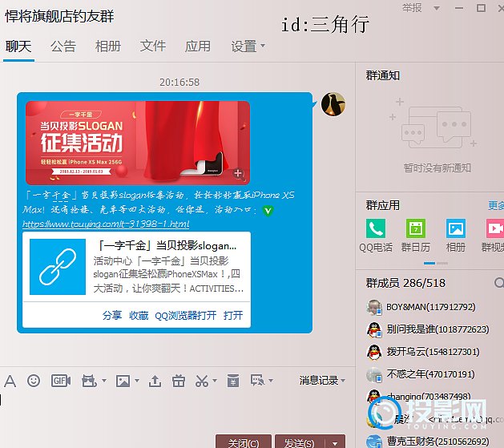Click the scissors screenshot tool
Image resolution: width=504 pixels, height=448 pixels.
coord(201,381)
